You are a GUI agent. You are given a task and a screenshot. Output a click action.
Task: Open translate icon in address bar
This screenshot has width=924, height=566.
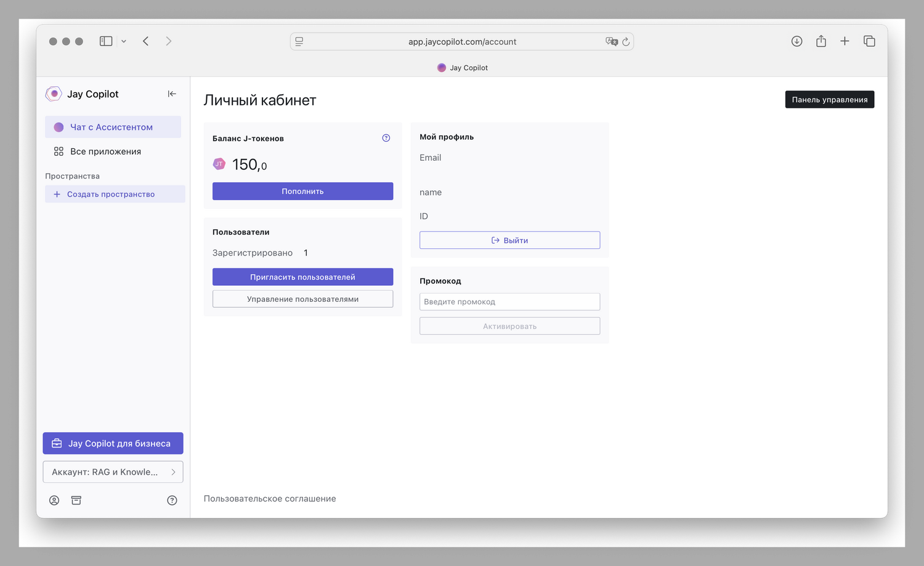612,42
